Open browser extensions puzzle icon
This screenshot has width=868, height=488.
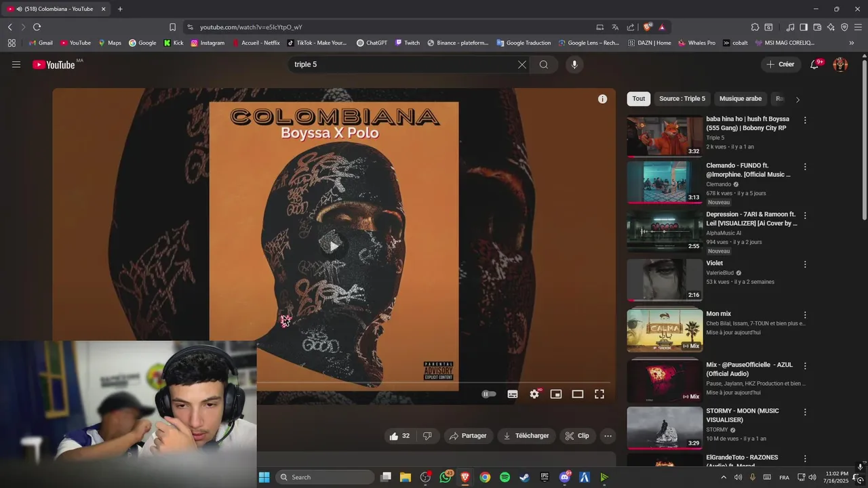pos(755,27)
